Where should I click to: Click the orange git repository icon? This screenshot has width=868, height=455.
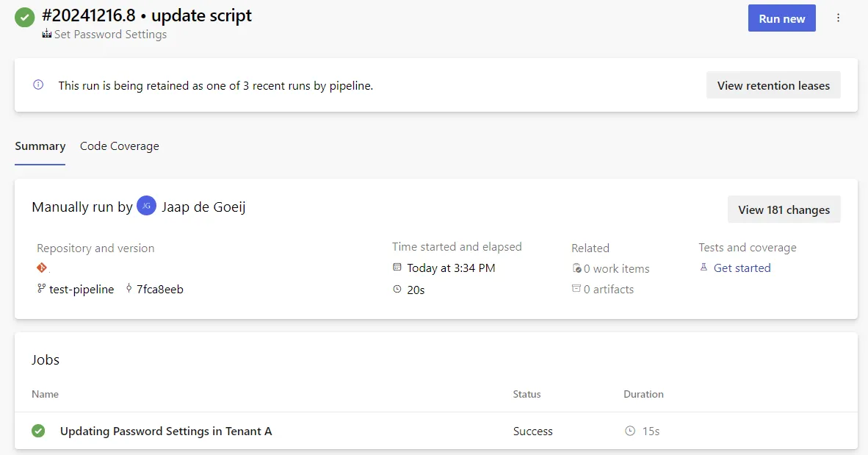click(x=41, y=268)
